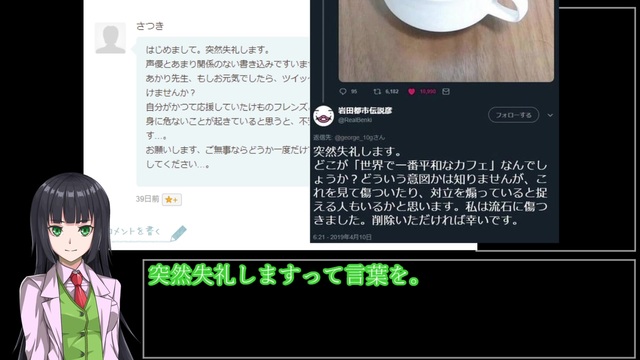Expand the tweet options chevron menu
The width and height of the screenshot is (640, 360).
(x=550, y=115)
